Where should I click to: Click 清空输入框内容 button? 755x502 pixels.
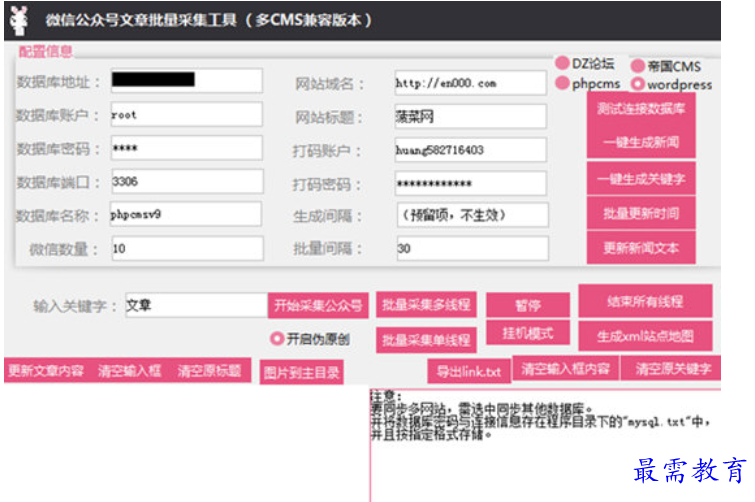[566, 369]
